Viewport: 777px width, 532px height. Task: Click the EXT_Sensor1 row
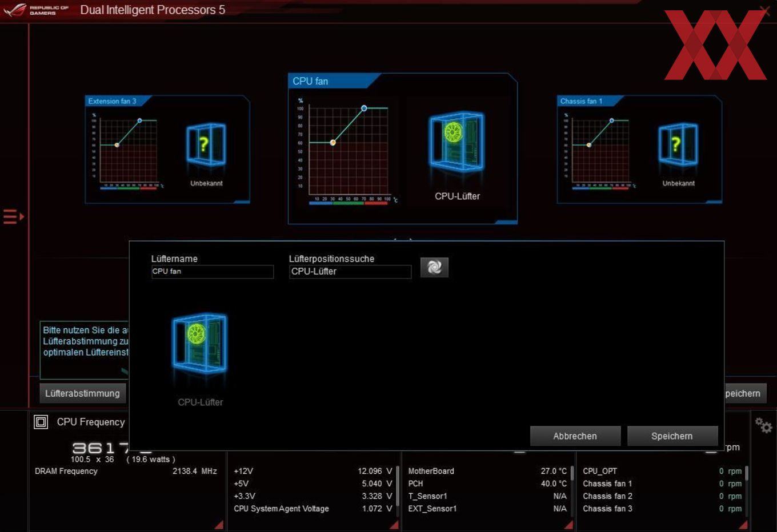click(x=487, y=509)
